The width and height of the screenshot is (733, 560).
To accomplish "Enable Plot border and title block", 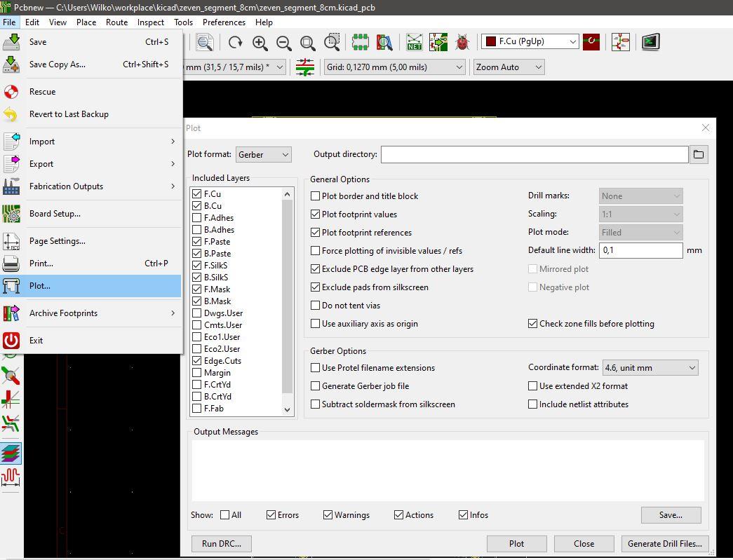I will [x=316, y=196].
